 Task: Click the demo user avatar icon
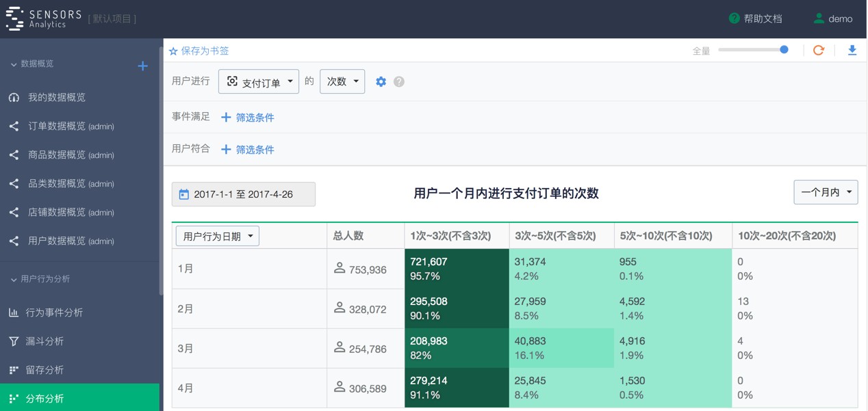[818, 18]
